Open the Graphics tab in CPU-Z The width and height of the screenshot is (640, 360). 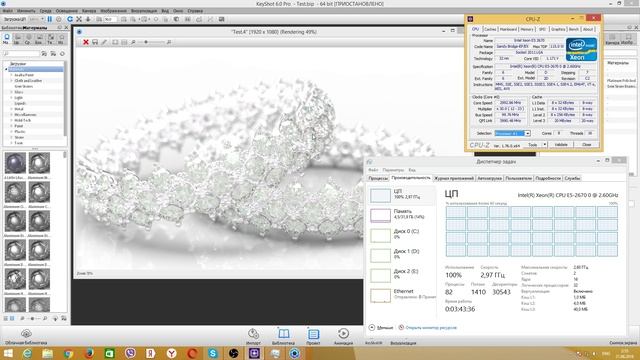(x=558, y=29)
